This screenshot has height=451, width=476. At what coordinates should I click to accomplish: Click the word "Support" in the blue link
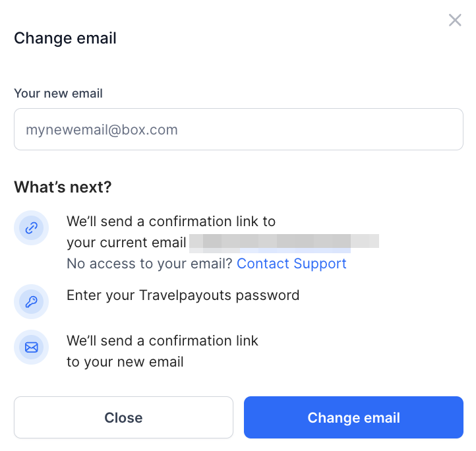coord(320,263)
